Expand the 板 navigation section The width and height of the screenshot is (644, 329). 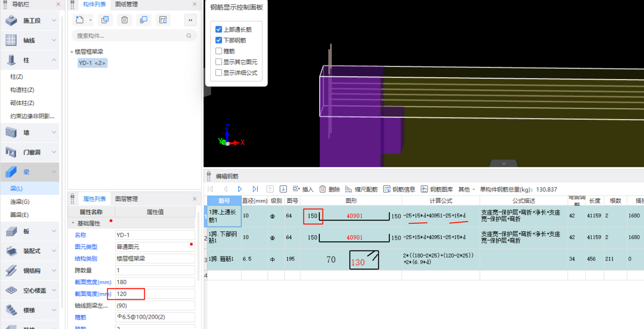pyautogui.click(x=54, y=231)
